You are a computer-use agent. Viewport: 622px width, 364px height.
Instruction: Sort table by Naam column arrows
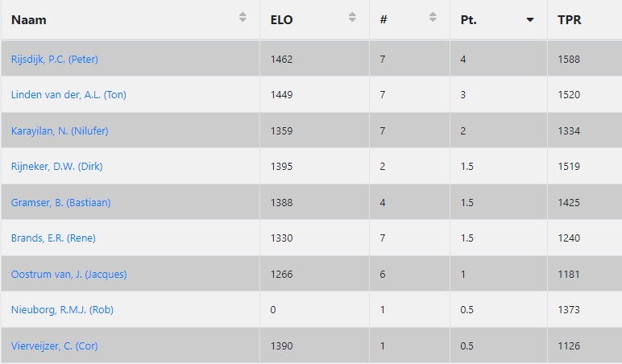point(243,17)
